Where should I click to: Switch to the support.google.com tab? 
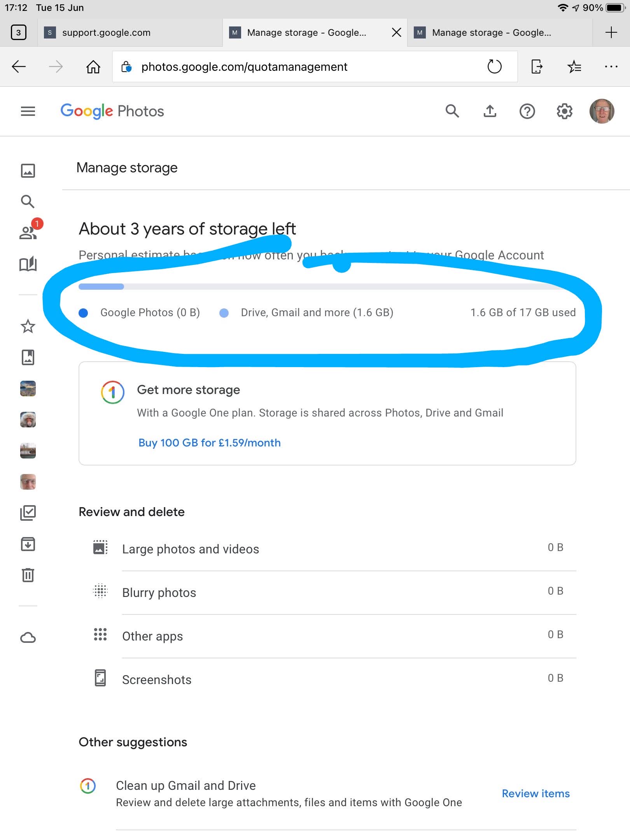tap(130, 32)
